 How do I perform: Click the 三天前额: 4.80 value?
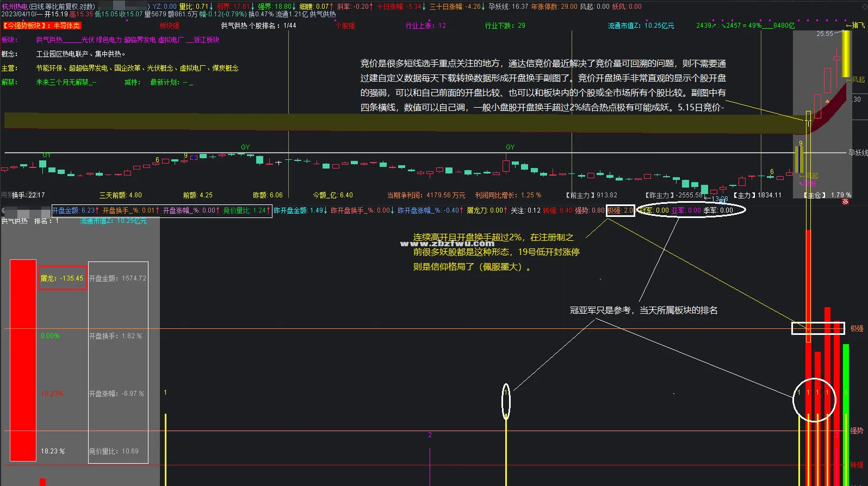pyautogui.click(x=120, y=195)
